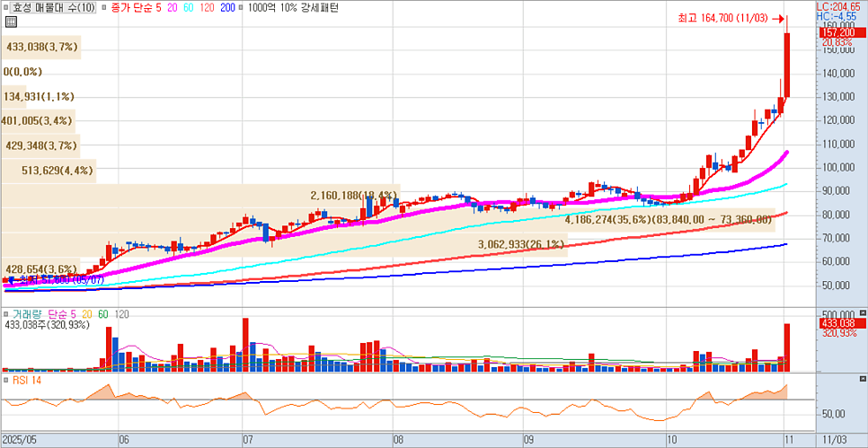Screen dimensions: 868x448
Task: Click the gray 120 volume average label
Action: tap(120, 314)
